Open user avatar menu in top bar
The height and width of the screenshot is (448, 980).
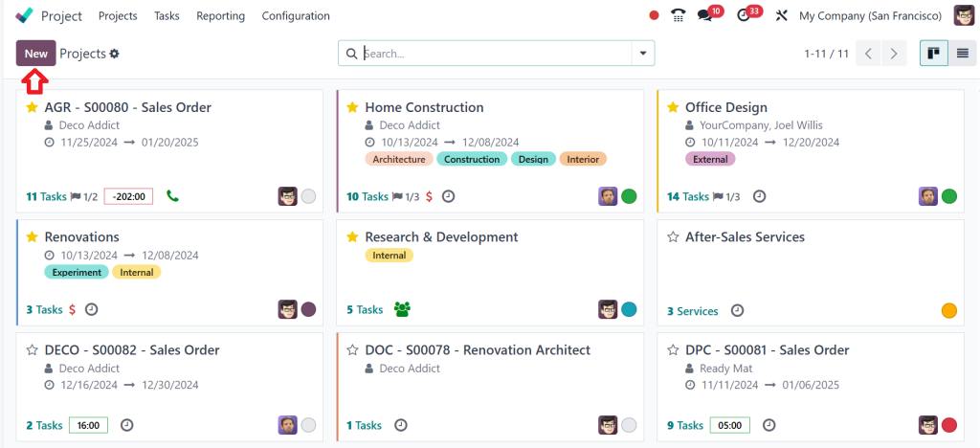pos(963,15)
